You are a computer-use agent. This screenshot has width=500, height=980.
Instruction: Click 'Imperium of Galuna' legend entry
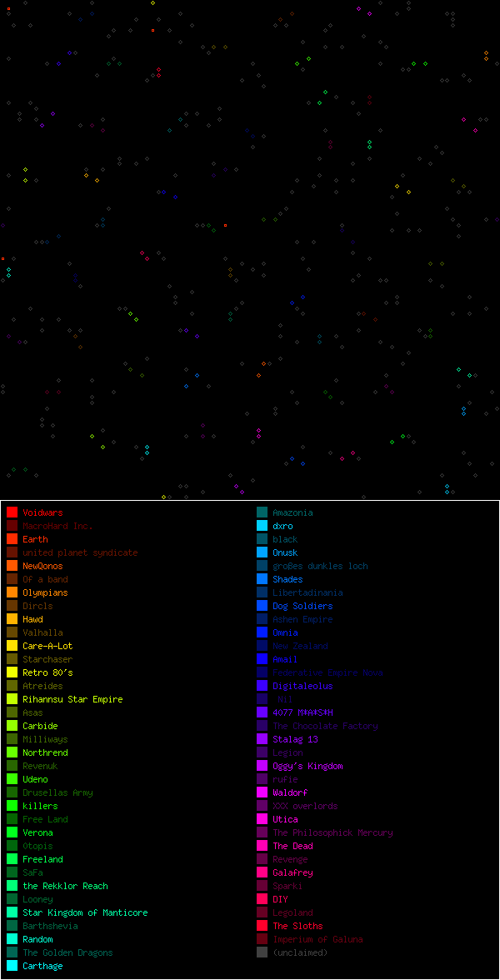point(318,939)
